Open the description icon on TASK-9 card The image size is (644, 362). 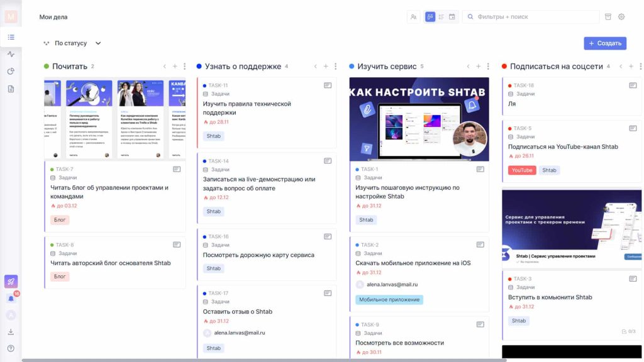point(480,324)
